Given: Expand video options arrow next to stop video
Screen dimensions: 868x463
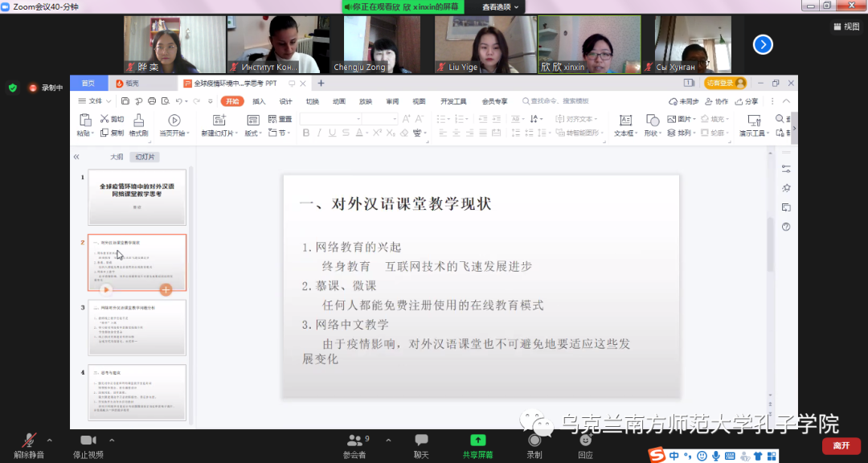Looking at the screenshot, I should [112, 440].
